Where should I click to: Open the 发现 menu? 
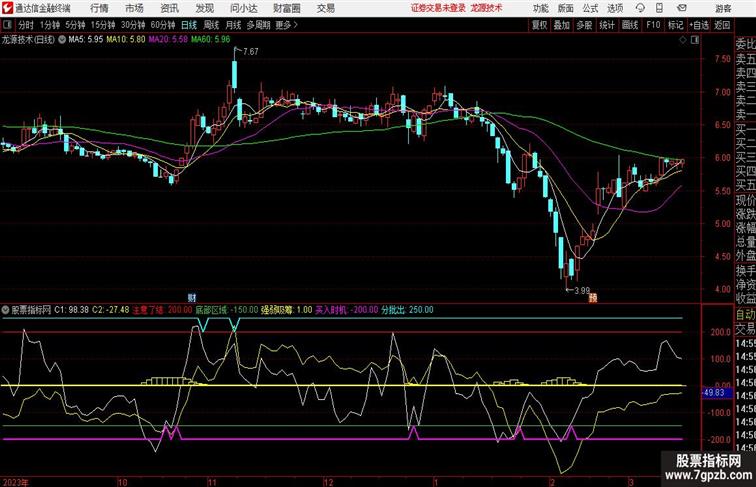(204, 8)
